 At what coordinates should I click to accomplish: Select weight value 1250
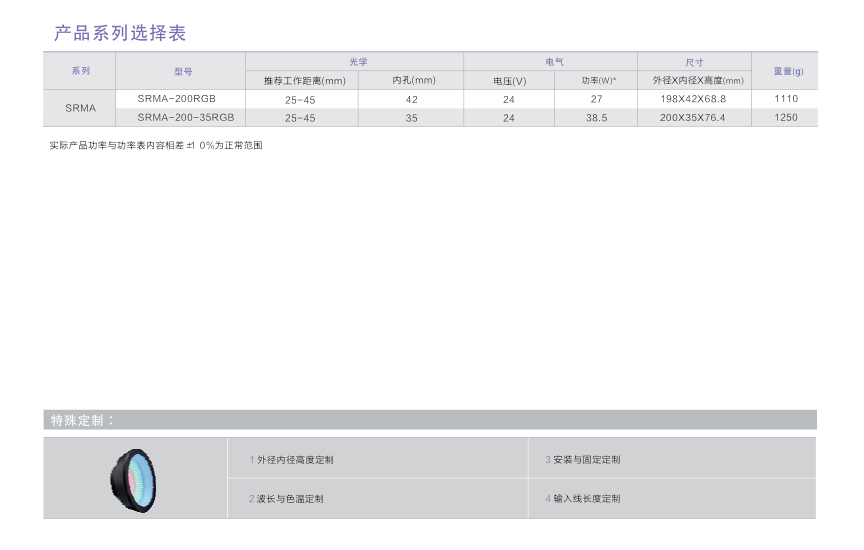(x=786, y=117)
